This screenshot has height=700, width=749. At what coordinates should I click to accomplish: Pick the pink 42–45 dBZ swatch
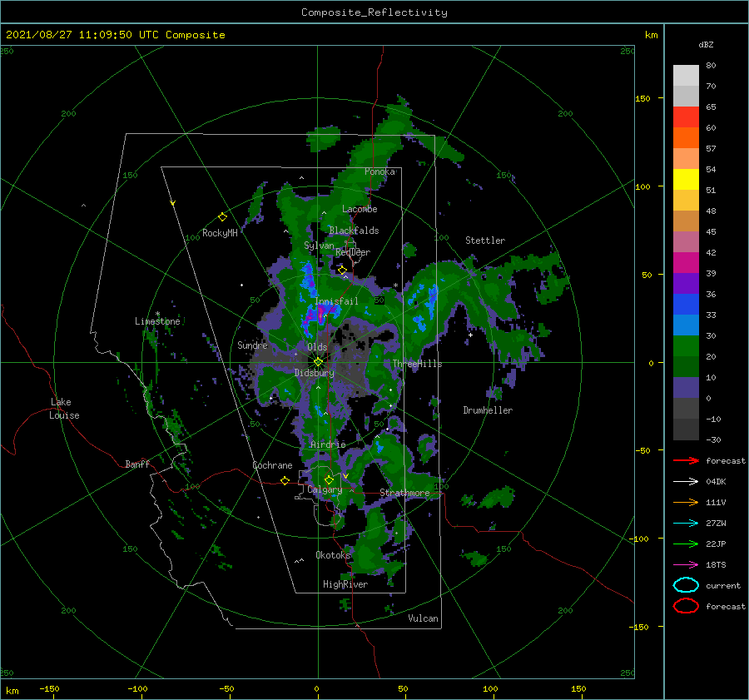point(686,242)
